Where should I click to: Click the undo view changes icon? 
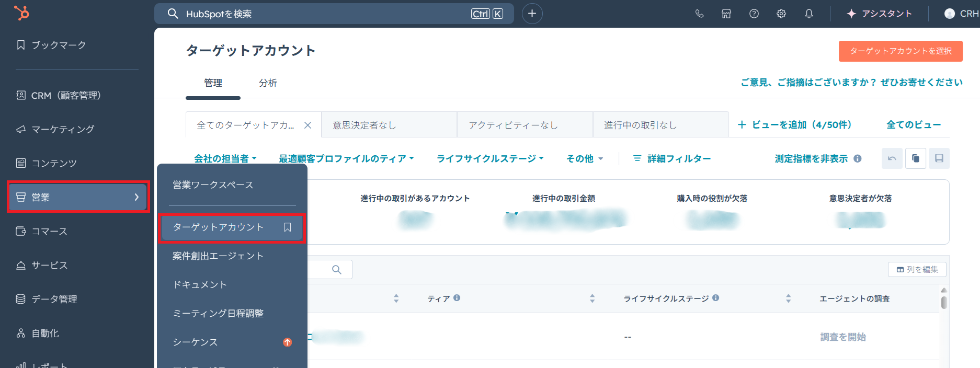point(892,158)
